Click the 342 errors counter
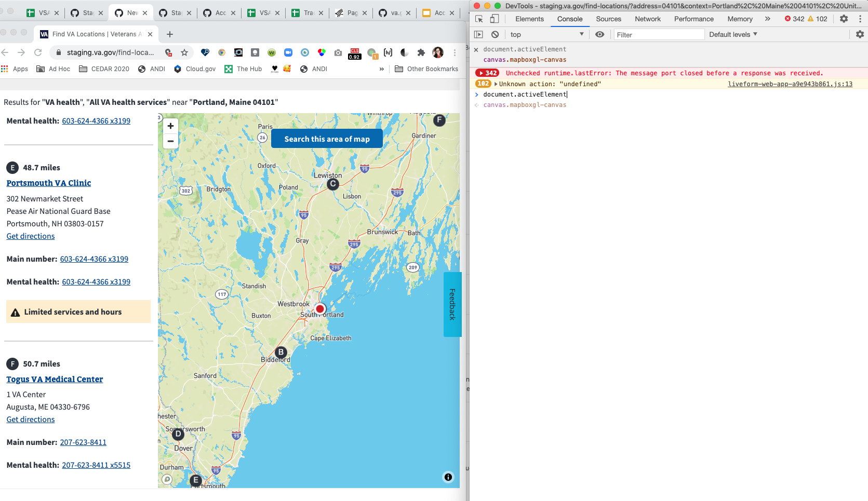 [x=795, y=19]
